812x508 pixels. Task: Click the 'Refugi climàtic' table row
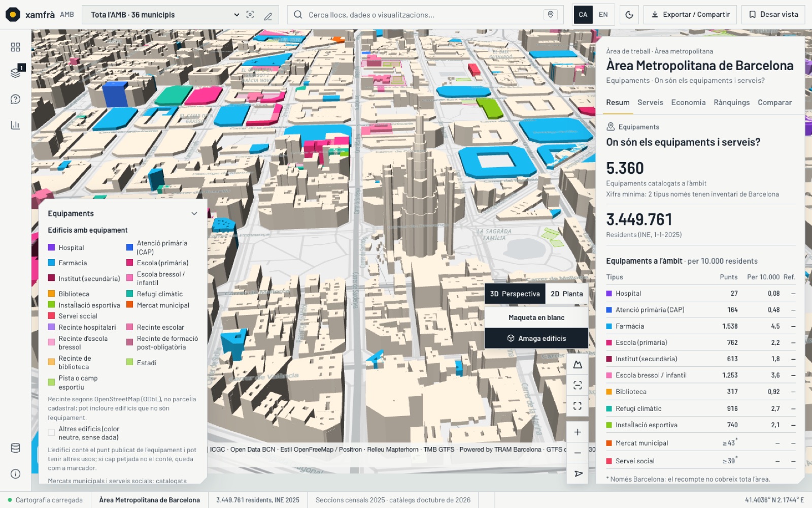tap(701, 408)
